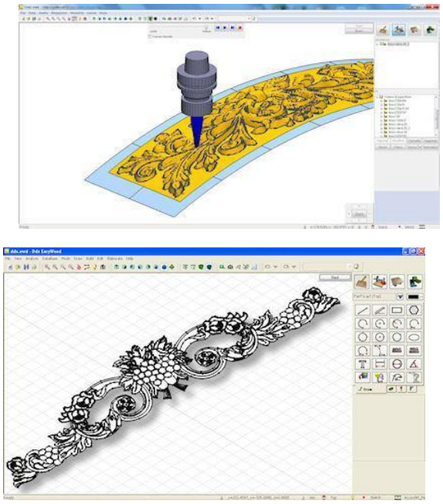Select the Ellipse drawing tool
443x504 pixels.
tap(414, 338)
